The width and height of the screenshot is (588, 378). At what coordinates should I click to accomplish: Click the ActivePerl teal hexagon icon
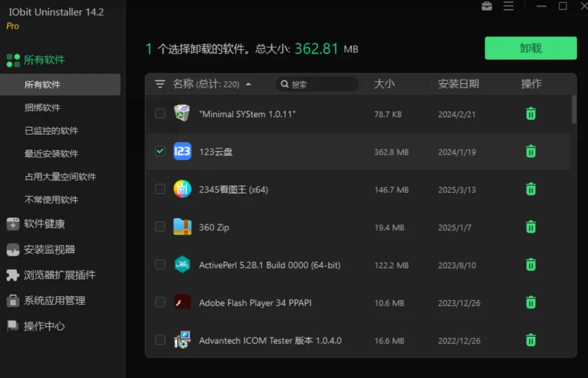(x=182, y=264)
